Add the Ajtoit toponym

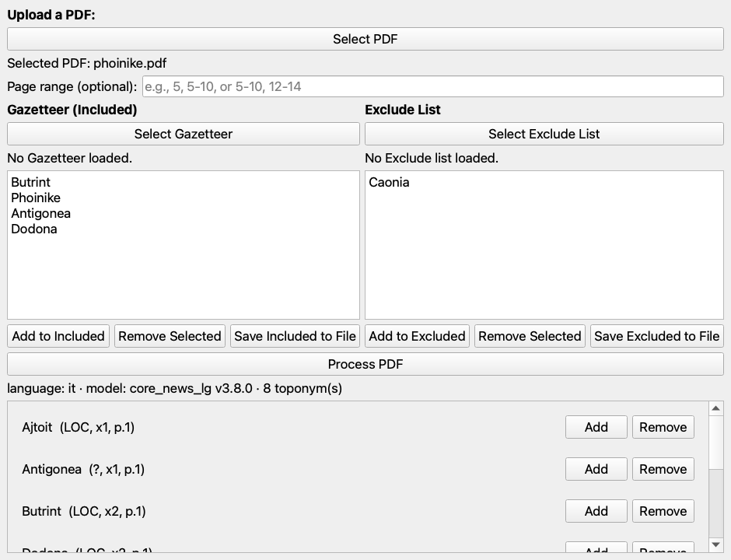(596, 427)
